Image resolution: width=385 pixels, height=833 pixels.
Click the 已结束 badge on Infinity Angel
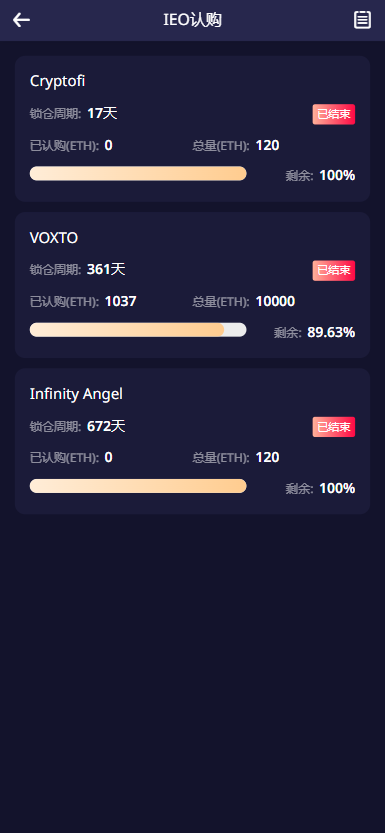[x=333, y=427]
